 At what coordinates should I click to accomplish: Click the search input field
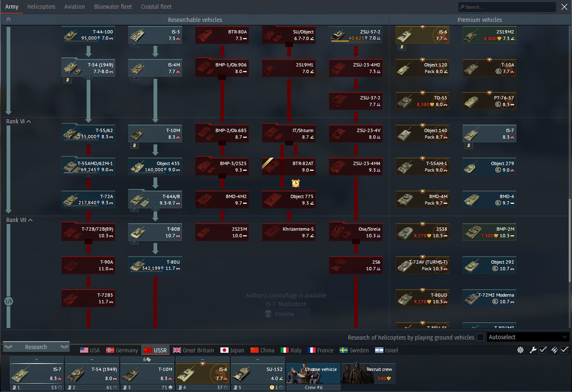click(x=507, y=7)
